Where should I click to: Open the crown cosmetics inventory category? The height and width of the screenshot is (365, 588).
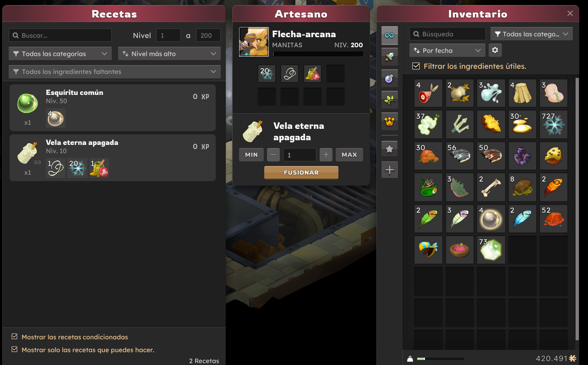tap(390, 122)
